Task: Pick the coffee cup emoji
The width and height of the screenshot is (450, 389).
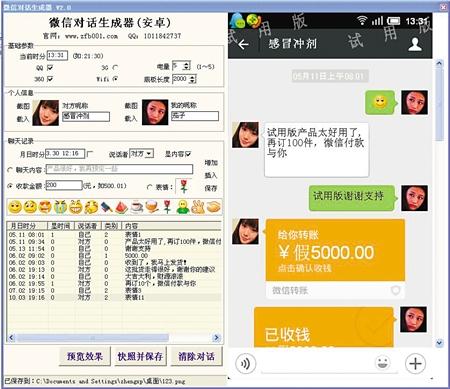Action: coord(137,207)
